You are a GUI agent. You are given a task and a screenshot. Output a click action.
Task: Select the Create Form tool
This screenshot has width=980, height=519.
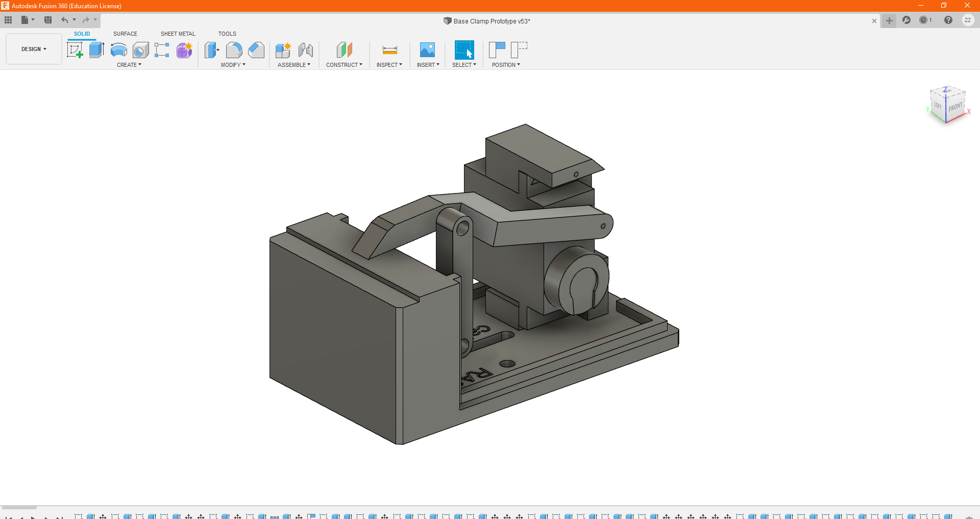(x=184, y=50)
